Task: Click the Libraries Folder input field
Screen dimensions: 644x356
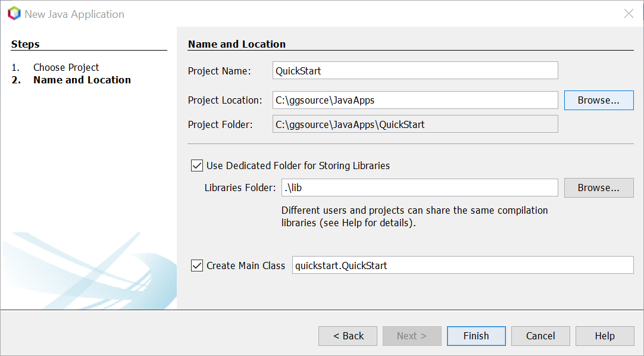Action: click(x=419, y=188)
